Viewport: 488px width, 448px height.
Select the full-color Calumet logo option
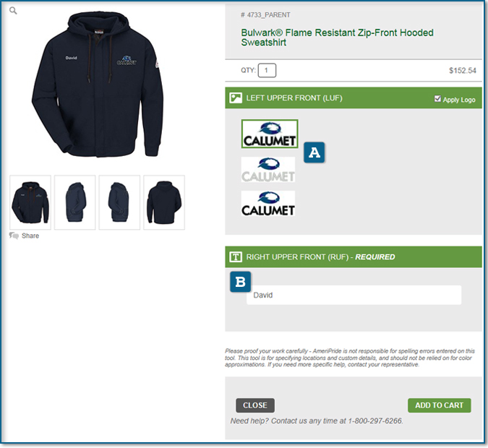270,134
